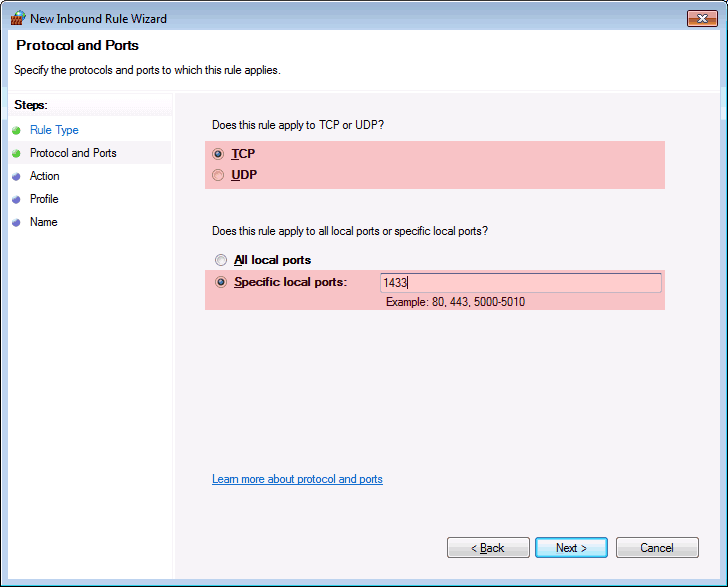
Task: Click the purple bullet beside Action
Action: (x=16, y=176)
